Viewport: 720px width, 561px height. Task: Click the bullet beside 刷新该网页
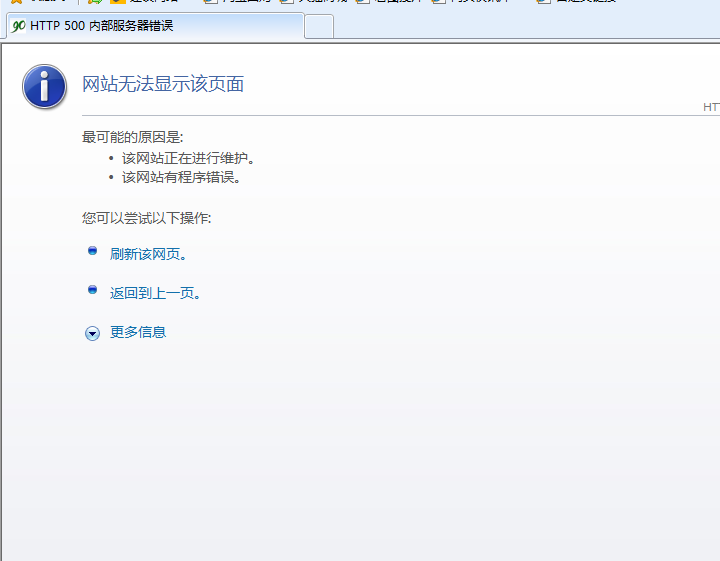pyautogui.click(x=92, y=251)
